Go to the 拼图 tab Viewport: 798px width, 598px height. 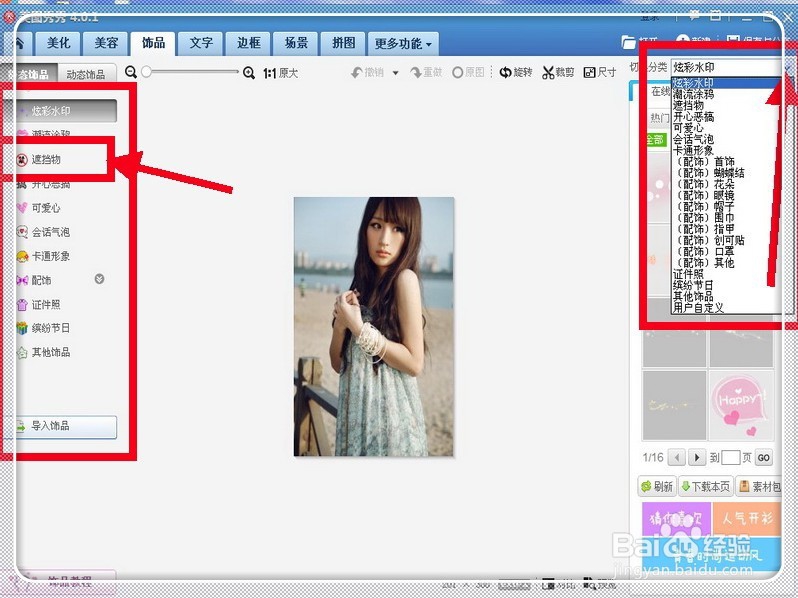pyautogui.click(x=344, y=43)
